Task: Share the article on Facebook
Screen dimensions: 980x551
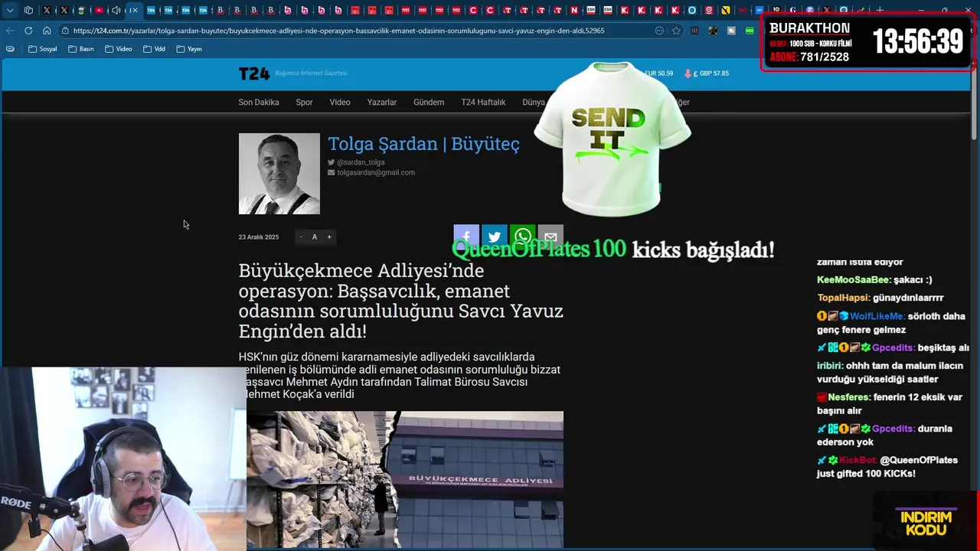Action: [x=466, y=236]
